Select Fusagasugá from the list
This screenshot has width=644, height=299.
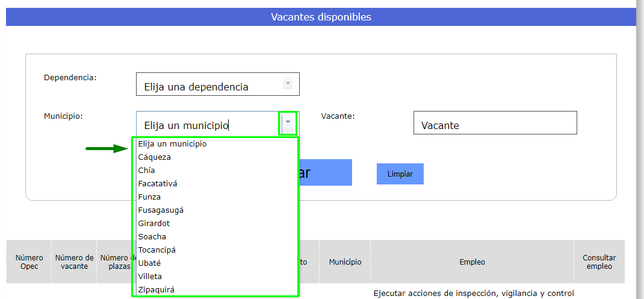click(x=161, y=210)
